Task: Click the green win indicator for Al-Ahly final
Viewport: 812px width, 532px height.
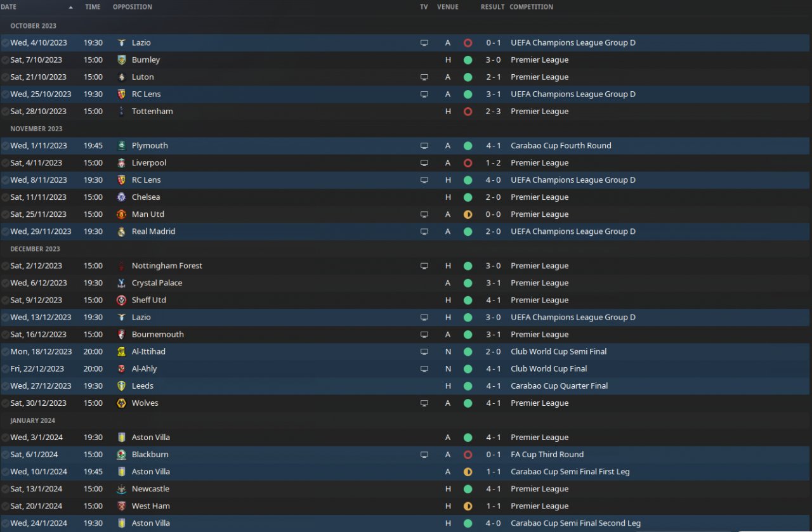Action: pos(468,369)
